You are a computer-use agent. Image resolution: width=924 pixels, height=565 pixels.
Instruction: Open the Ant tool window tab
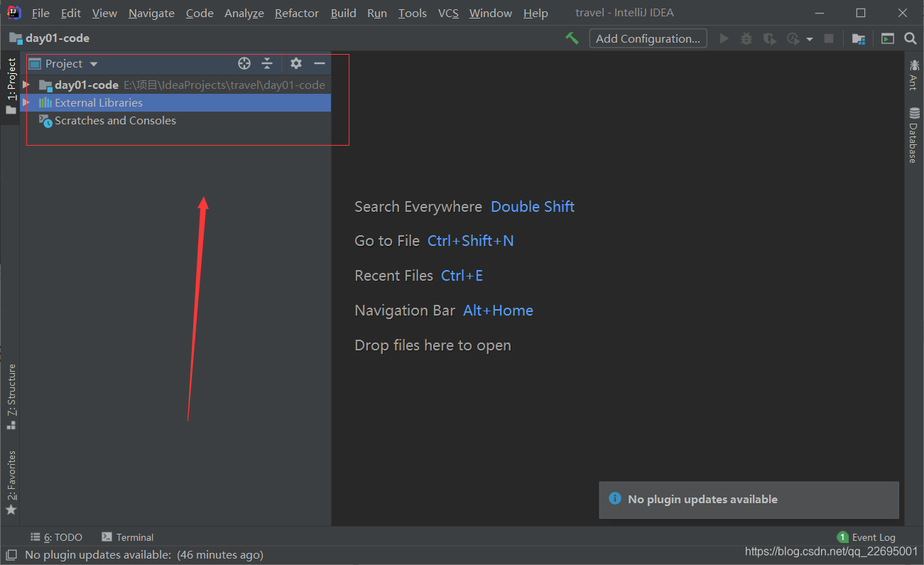914,75
